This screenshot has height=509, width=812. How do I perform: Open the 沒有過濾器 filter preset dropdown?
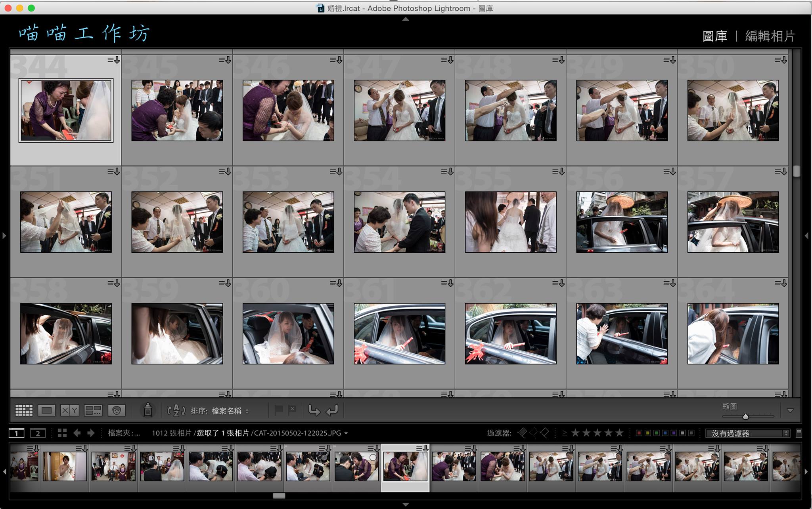pos(748,433)
